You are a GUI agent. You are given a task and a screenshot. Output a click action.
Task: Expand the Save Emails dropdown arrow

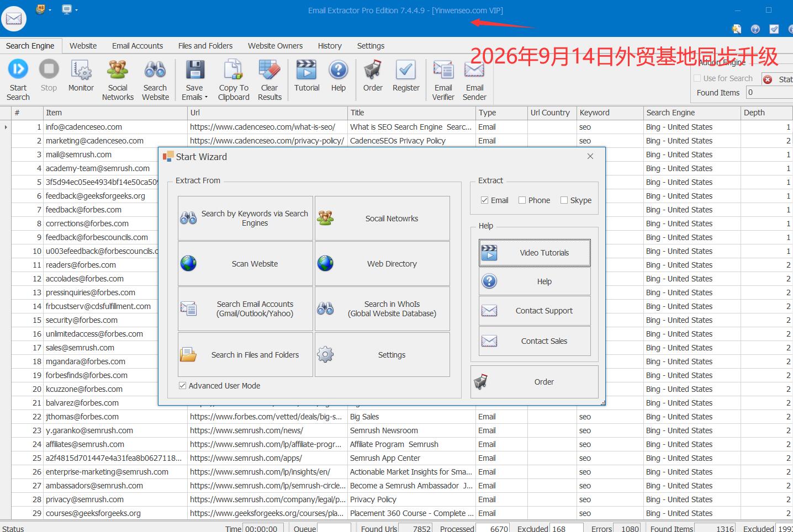pos(206,97)
